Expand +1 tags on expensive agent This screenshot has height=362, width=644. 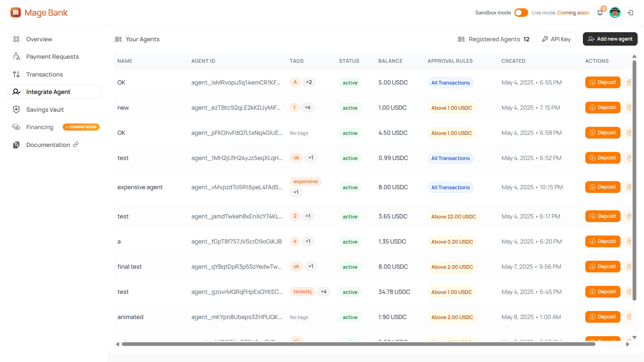pyautogui.click(x=296, y=192)
